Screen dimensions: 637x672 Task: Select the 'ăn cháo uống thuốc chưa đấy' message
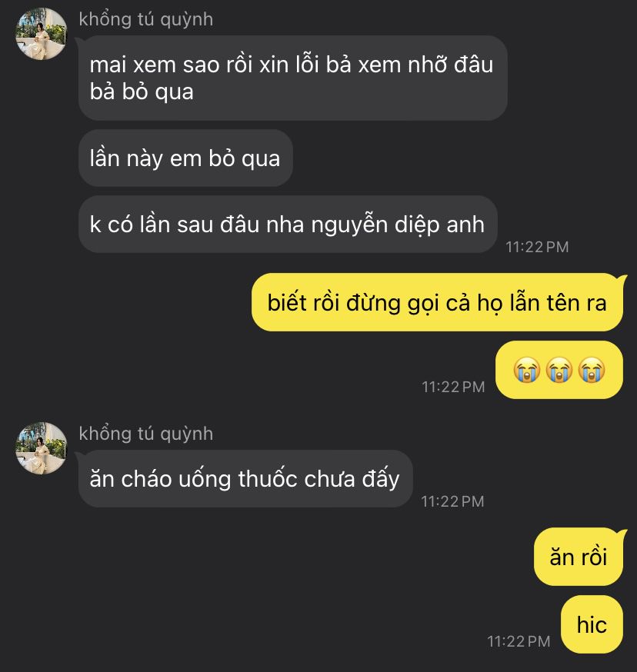[245, 479]
